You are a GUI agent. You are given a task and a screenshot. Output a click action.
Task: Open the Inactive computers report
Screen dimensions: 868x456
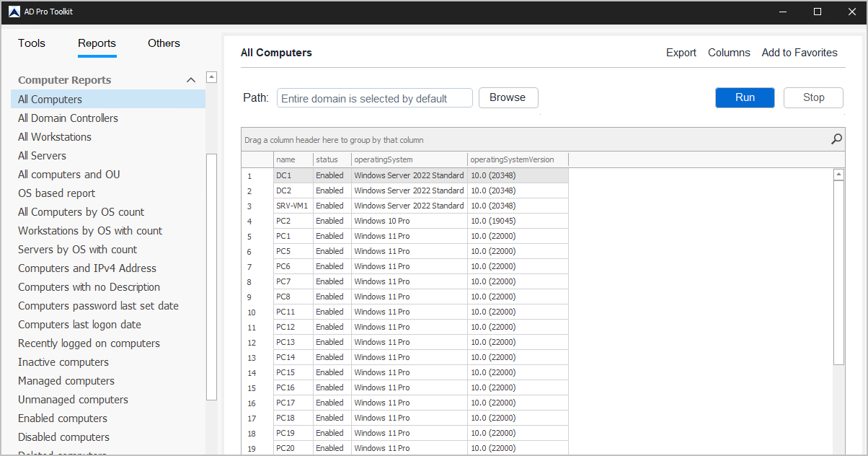(63, 362)
